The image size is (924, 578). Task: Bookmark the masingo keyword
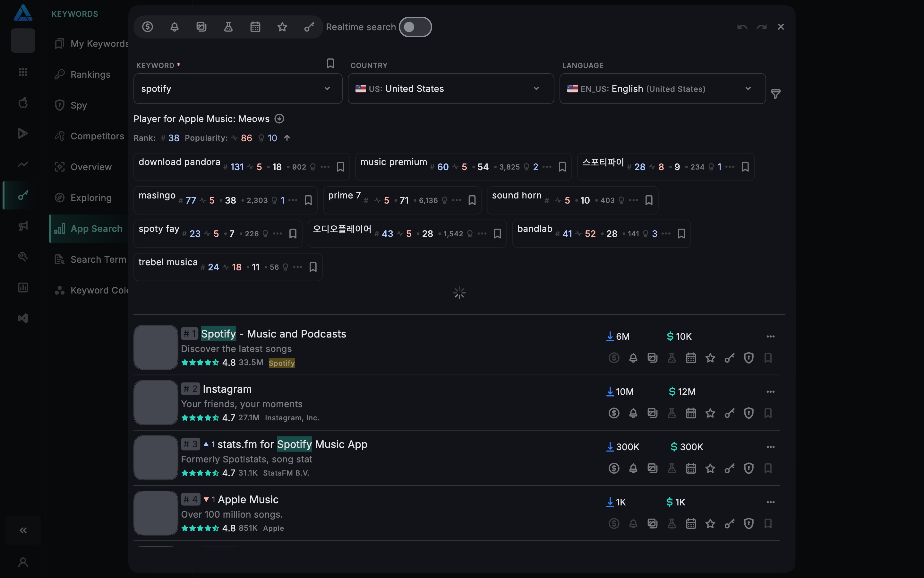pos(308,200)
